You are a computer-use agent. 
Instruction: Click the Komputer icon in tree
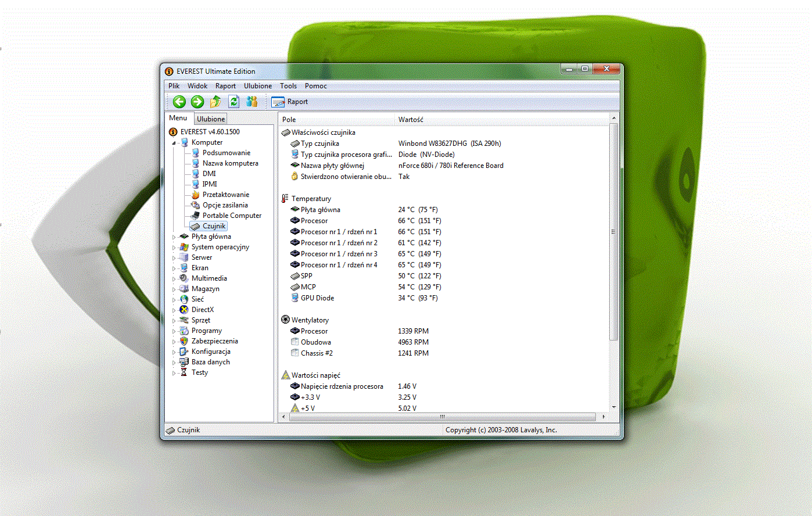[184, 142]
